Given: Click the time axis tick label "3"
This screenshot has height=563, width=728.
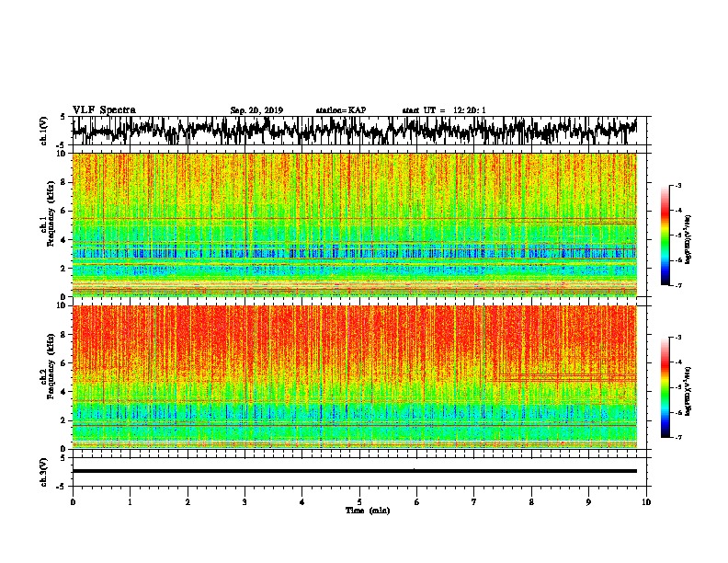Looking at the screenshot, I should (x=245, y=502).
